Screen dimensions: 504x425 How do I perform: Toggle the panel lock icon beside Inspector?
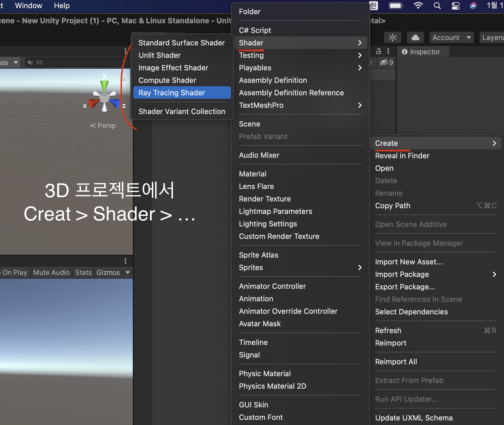click(378, 51)
